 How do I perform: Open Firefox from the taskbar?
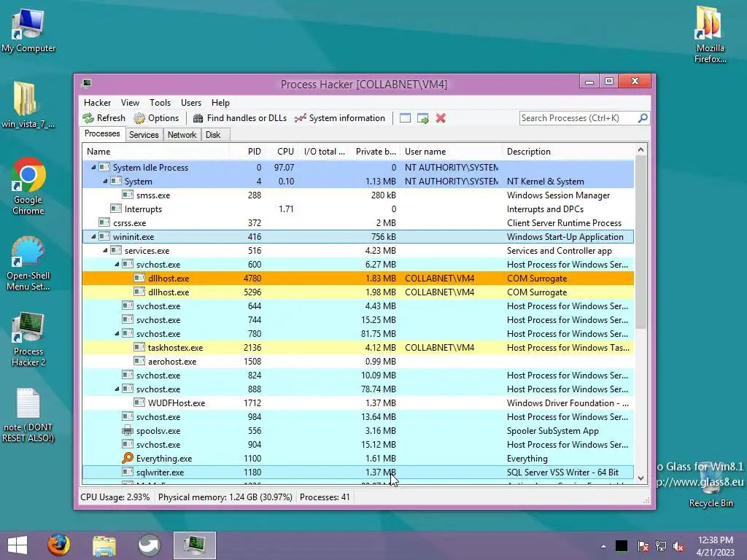(x=58, y=545)
